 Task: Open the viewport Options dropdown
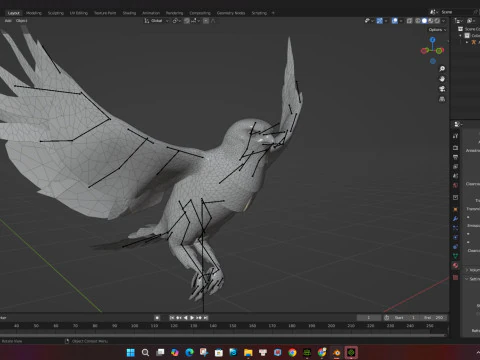[x=437, y=30]
